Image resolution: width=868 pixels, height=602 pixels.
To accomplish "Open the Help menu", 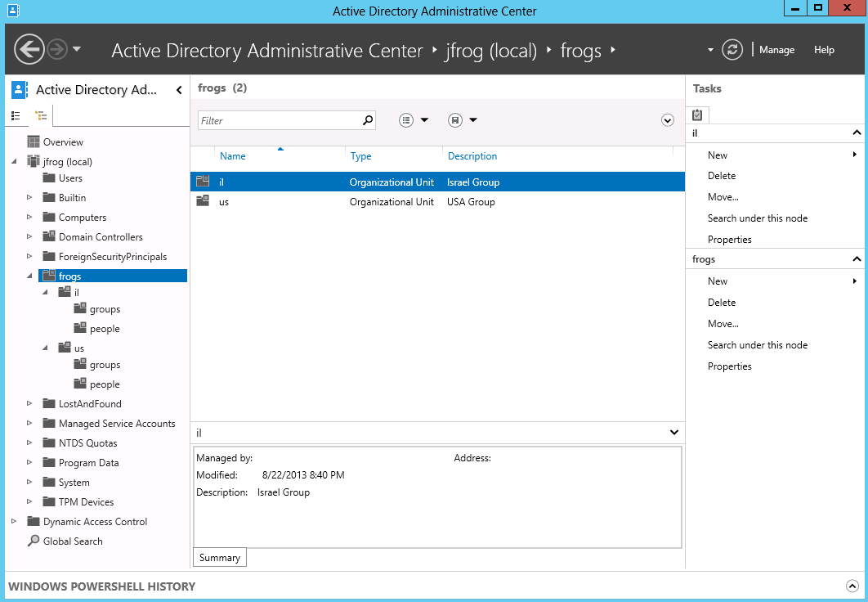I will pyautogui.click(x=824, y=50).
